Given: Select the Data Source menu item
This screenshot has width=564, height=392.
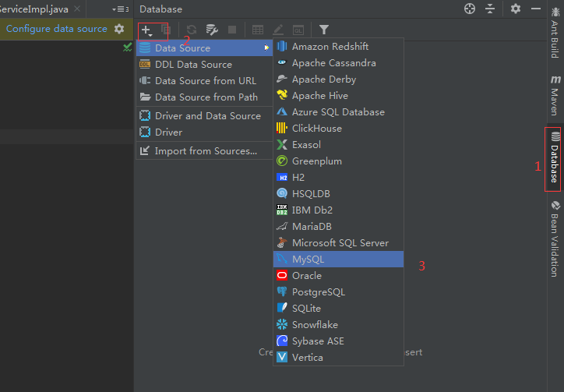Looking at the screenshot, I should point(204,48).
